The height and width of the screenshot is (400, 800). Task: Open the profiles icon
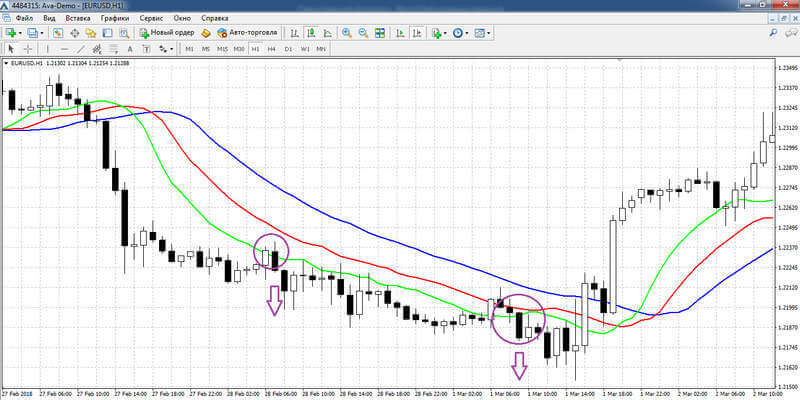(x=32, y=33)
